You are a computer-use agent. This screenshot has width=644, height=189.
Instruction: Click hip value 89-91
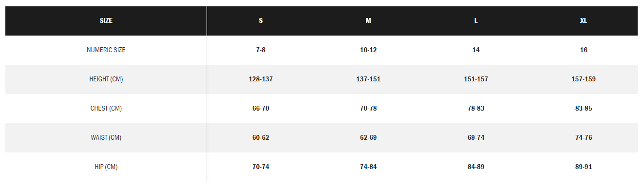point(584,167)
